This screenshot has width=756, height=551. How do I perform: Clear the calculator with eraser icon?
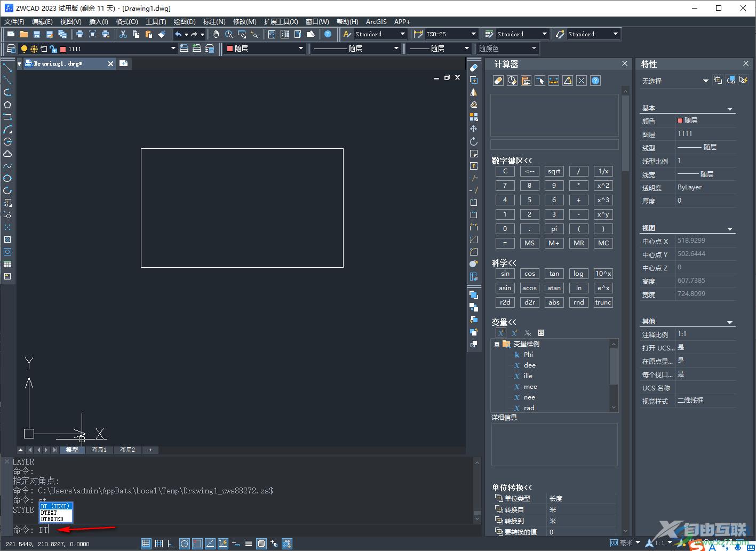click(498, 81)
